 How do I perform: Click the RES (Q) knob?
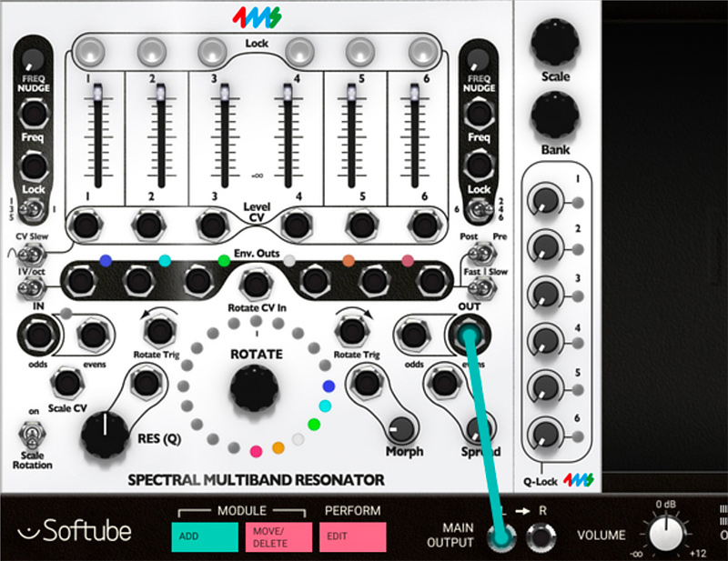click(x=106, y=434)
